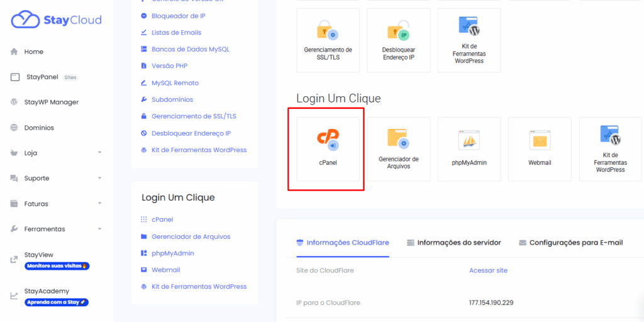Open the Webmail envelope icon tile
This screenshot has width=644, height=322.
(540, 140)
